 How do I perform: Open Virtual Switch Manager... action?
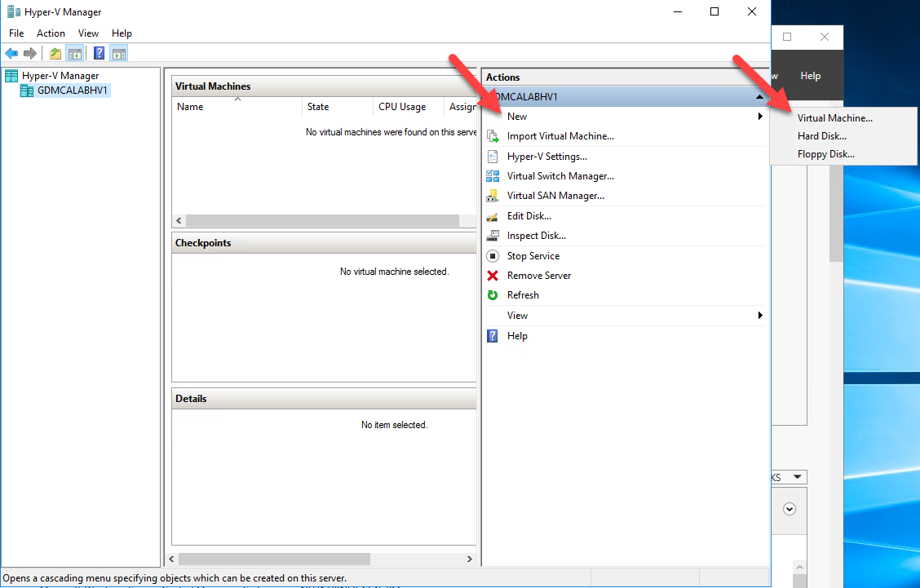click(560, 176)
